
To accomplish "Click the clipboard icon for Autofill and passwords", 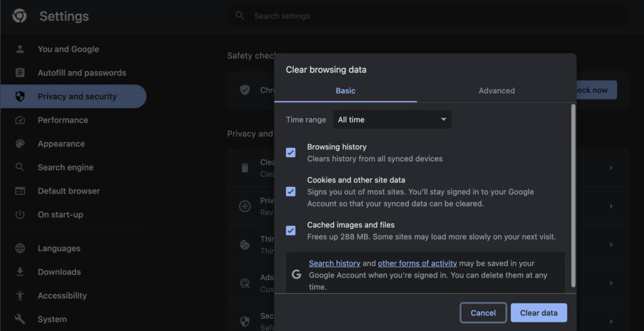I will click(19, 73).
